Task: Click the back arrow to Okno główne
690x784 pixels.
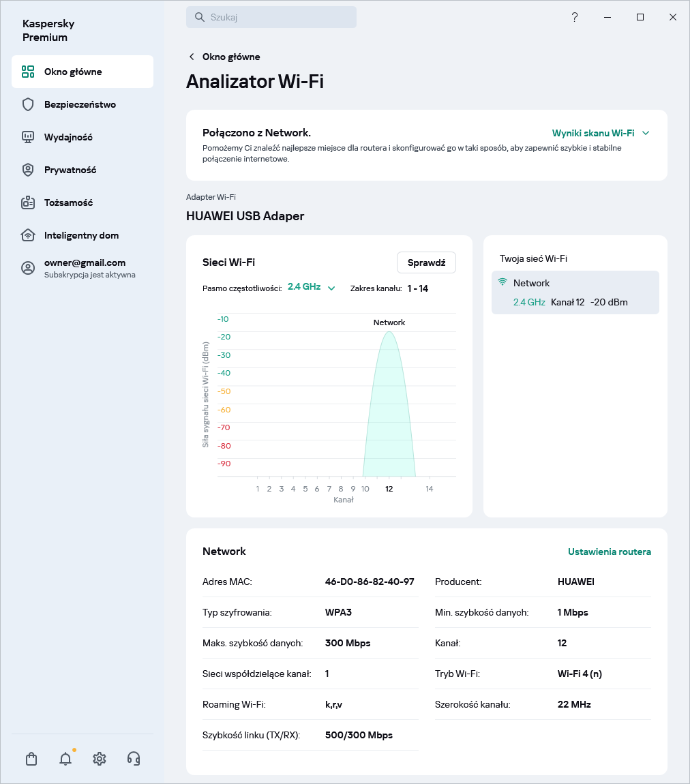Action: tap(192, 57)
